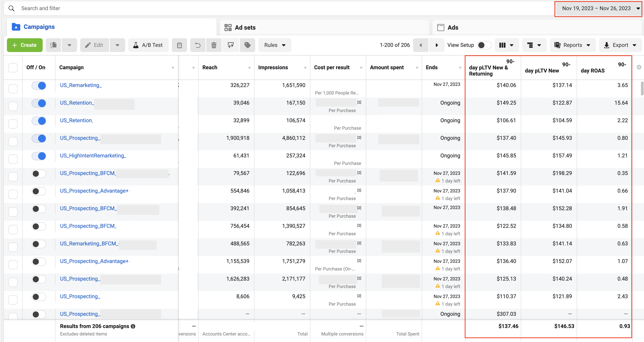Open the Export dropdown
This screenshot has width=644, height=342.
point(620,45)
